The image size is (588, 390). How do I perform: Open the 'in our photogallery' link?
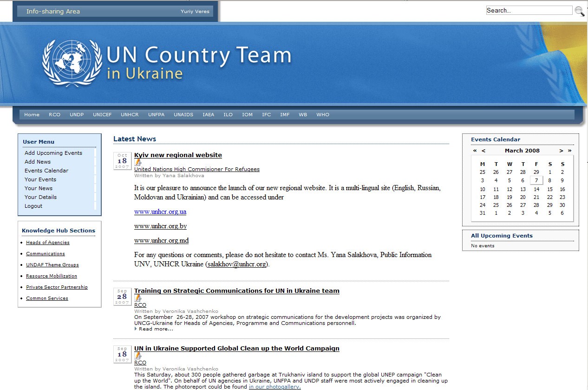(274, 387)
